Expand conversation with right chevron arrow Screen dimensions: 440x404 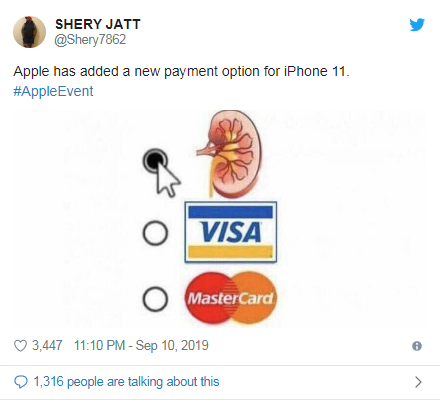click(418, 382)
